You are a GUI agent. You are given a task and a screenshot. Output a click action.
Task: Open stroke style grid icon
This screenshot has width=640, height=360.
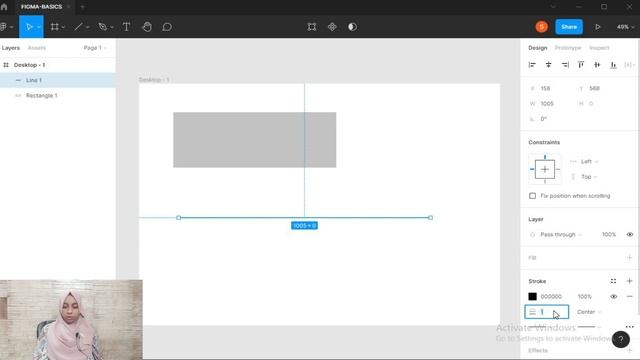[x=613, y=281]
